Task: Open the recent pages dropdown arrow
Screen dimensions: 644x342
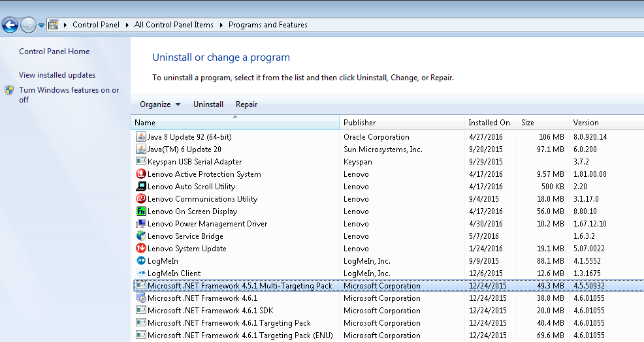Action: tap(41, 25)
